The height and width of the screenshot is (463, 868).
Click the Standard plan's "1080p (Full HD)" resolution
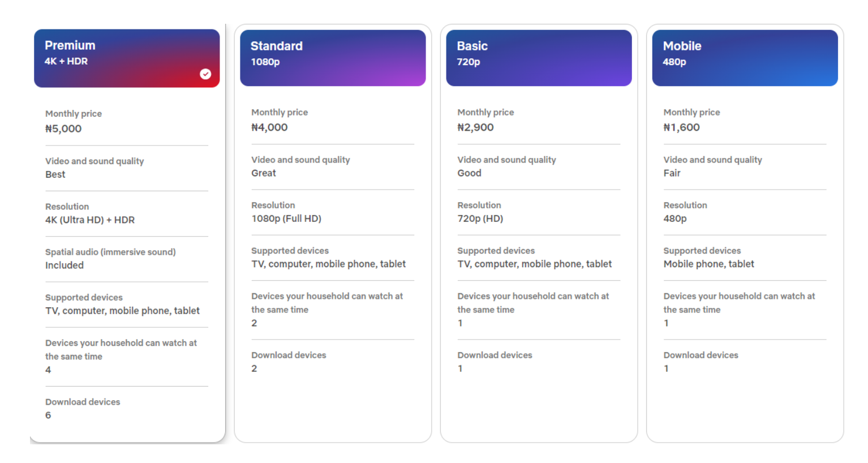click(x=286, y=219)
